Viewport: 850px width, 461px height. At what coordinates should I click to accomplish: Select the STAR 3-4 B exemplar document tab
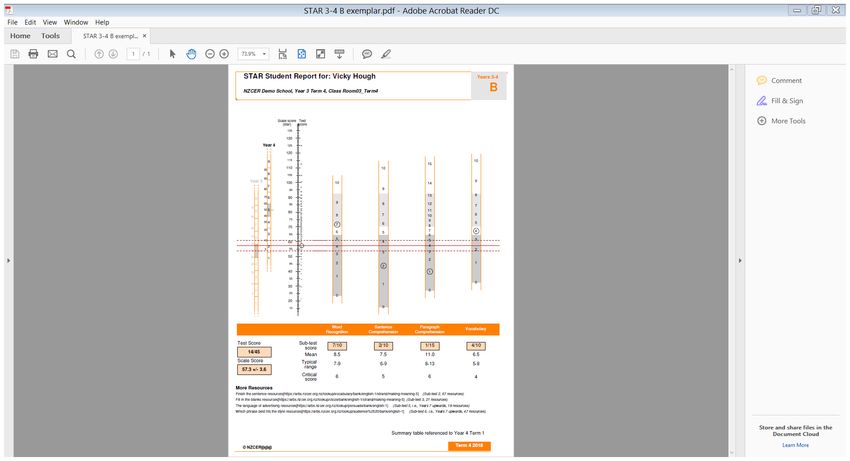pyautogui.click(x=110, y=36)
